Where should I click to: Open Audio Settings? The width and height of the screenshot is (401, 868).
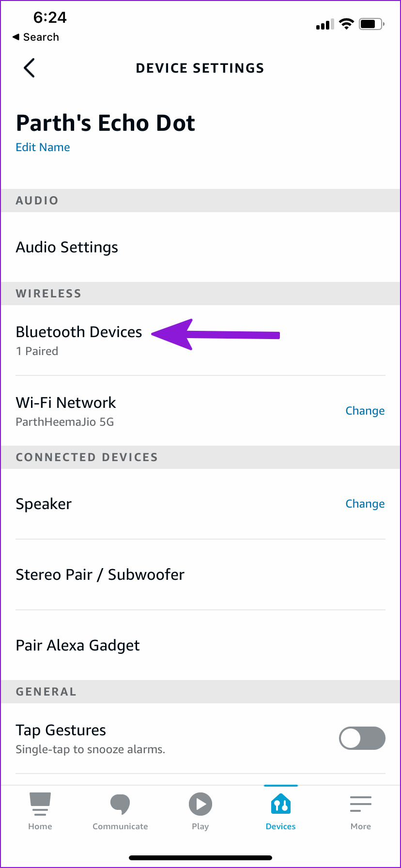[x=67, y=247]
